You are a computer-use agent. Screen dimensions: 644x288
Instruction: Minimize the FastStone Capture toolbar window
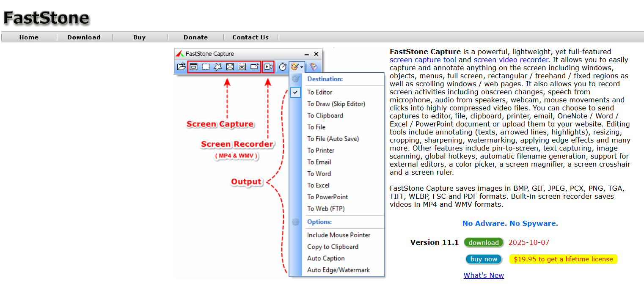pyautogui.click(x=307, y=54)
